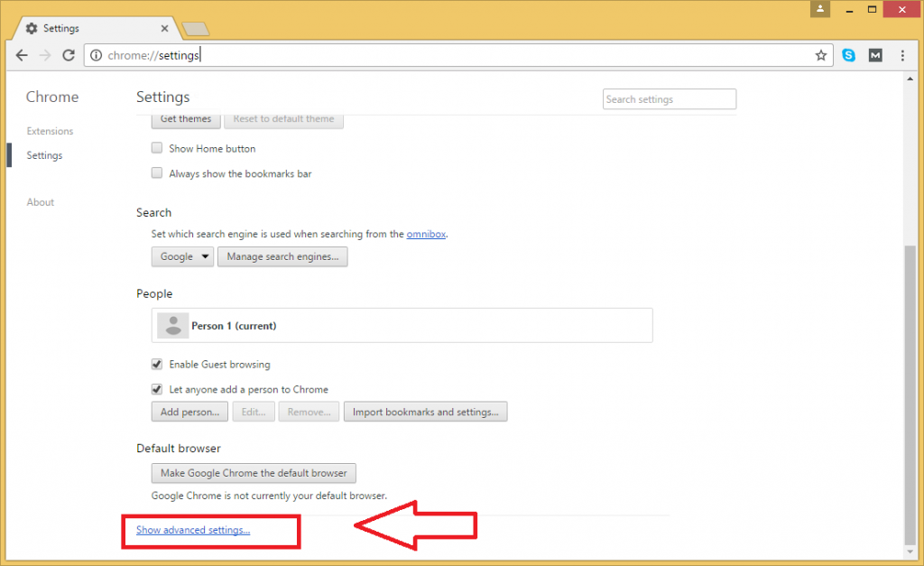Screen dimensions: 924x566
Task: Open the Skype extension icon
Action: [848, 55]
